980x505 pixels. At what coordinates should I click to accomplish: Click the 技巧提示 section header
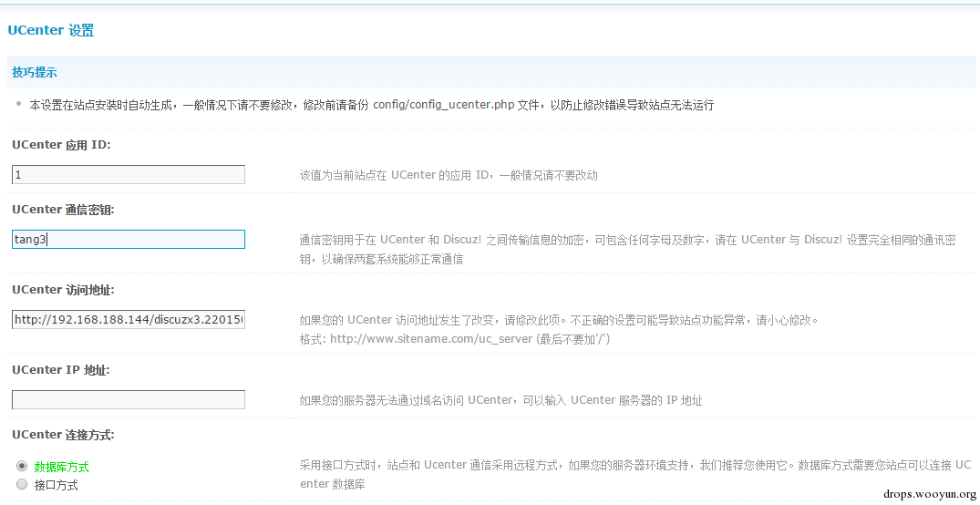35,73
